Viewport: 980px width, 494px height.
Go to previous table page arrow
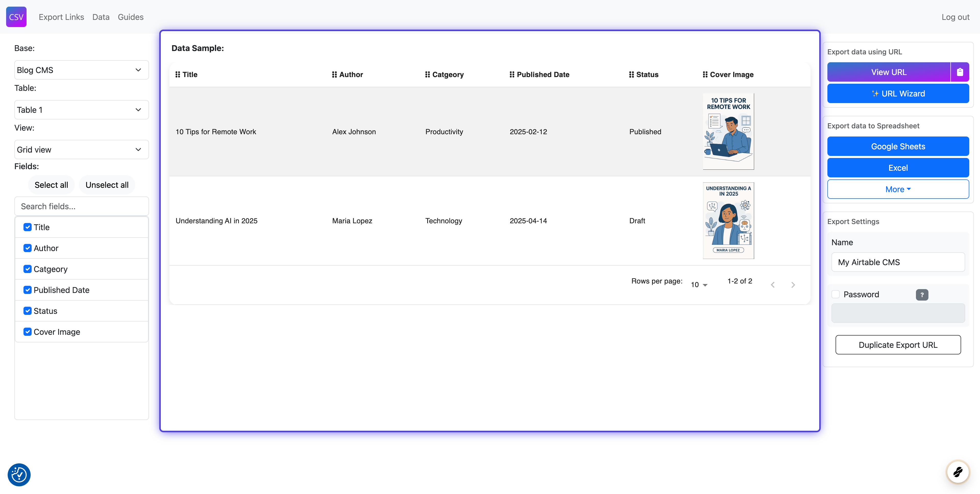coord(772,285)
